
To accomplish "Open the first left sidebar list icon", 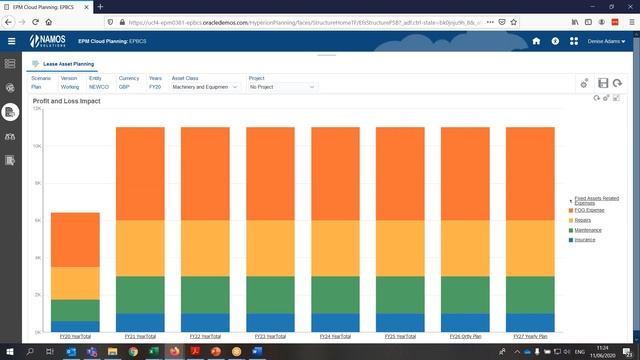I will [10, 64].
